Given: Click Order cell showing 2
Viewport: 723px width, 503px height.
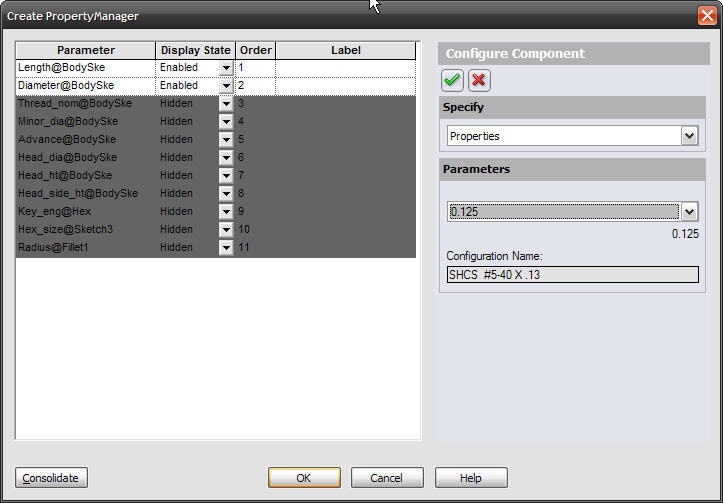Looking at the screenshot, I should [256, 86].
